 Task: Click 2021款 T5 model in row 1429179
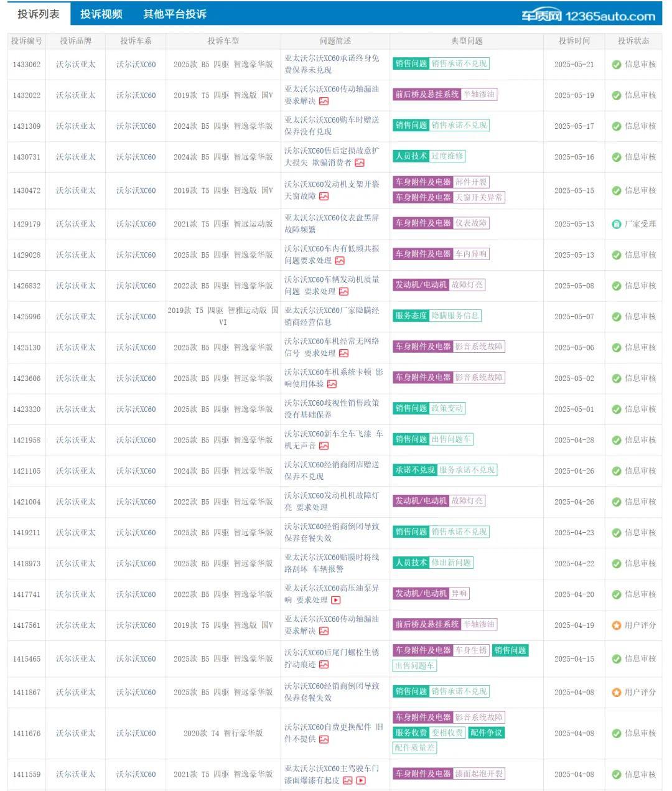click(x=223, y=224)
